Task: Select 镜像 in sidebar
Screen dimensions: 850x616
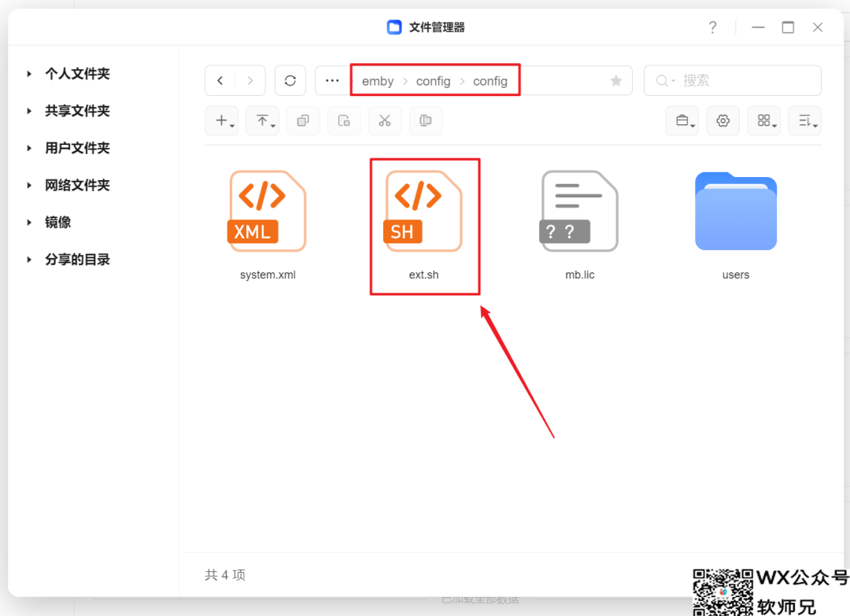Action: pyautogui.click(x=58, y=222)
